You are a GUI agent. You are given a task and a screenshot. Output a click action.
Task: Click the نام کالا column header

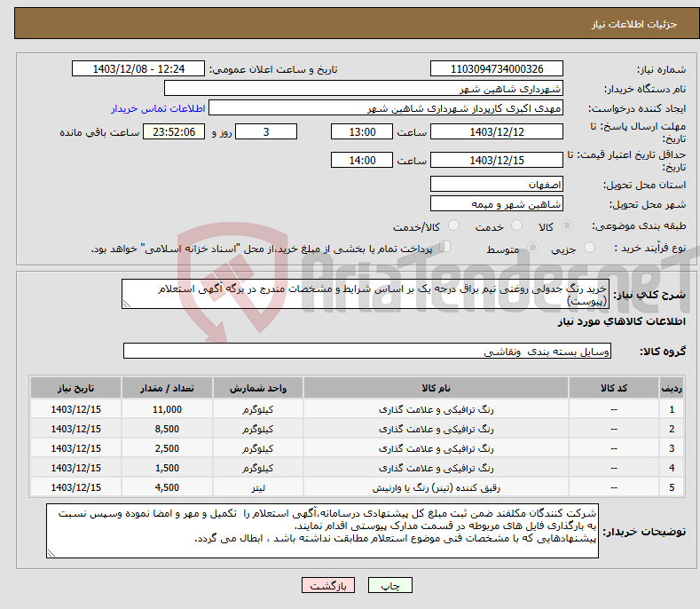[x=436, y=388]
